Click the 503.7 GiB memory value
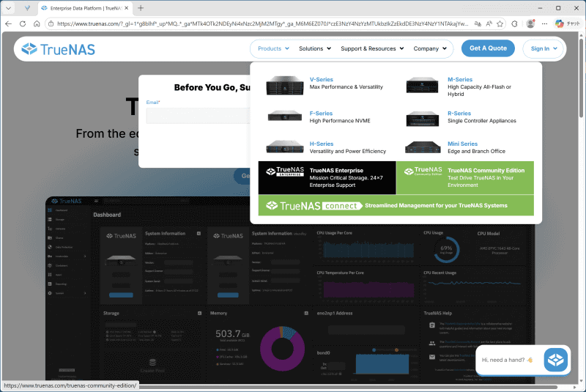Viewport: 586px width, 392px height. (232, 333)
